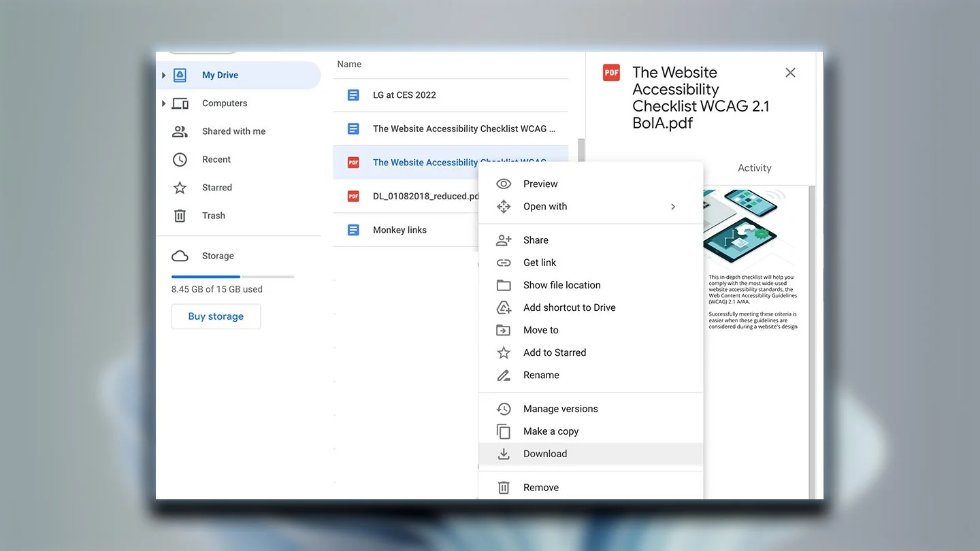This screenshot has width=980, height=551.
Task: Click the Computers devices icon
Action: (x=180, y=103)
